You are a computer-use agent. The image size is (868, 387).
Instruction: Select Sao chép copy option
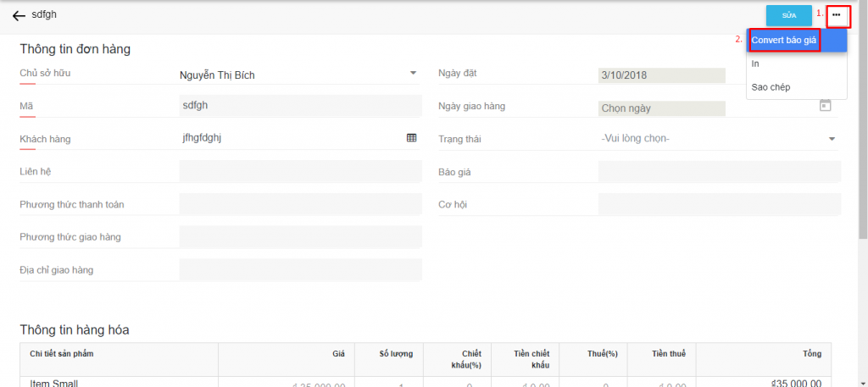pos(771,87)
